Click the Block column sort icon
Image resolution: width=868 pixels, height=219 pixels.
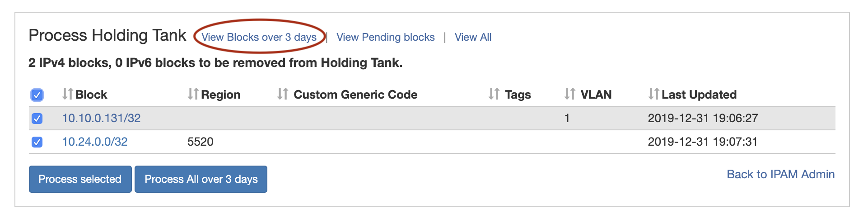click(67, 94)
